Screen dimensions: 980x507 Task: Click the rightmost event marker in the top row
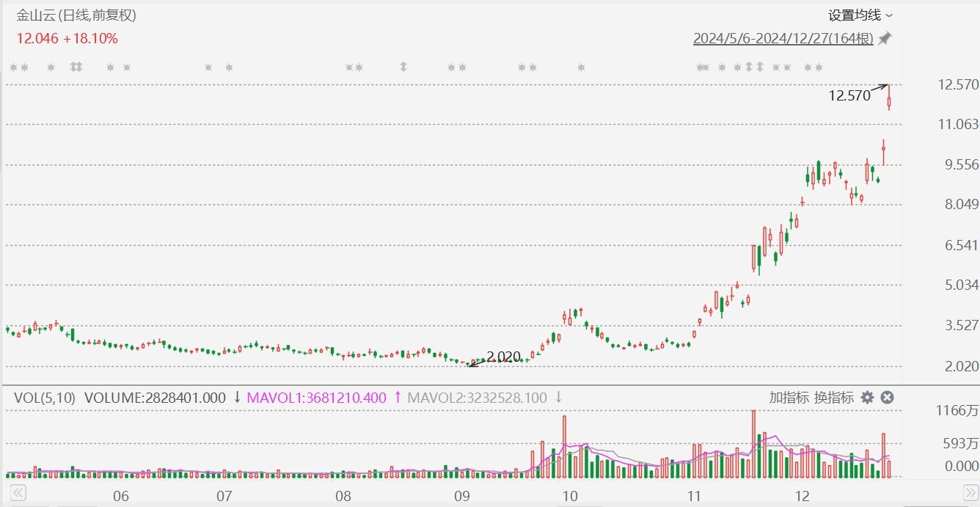coord(818,68)
